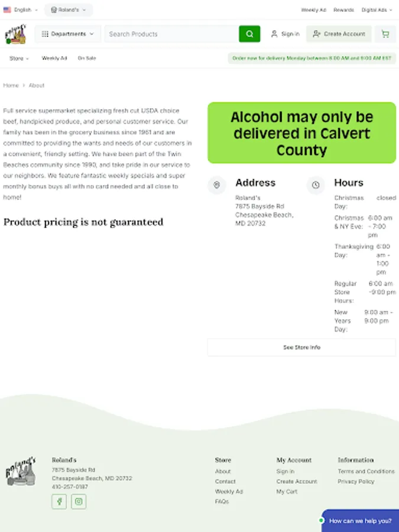Click the Sign In link in header

[x=286, y=34]
